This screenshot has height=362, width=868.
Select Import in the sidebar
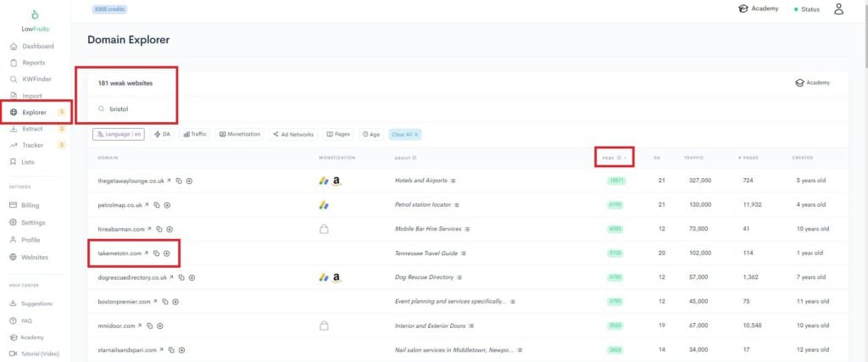[26, 96]
